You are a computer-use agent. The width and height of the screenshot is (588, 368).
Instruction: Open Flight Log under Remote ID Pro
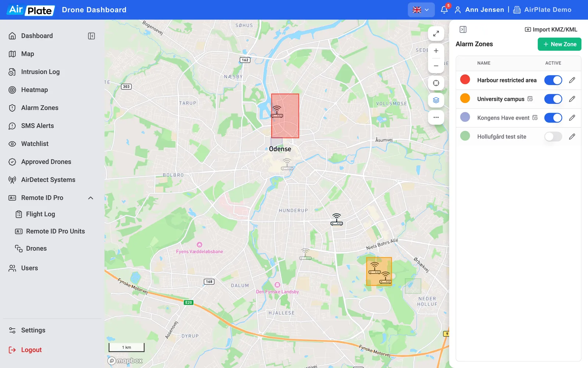tap(40, 214)
